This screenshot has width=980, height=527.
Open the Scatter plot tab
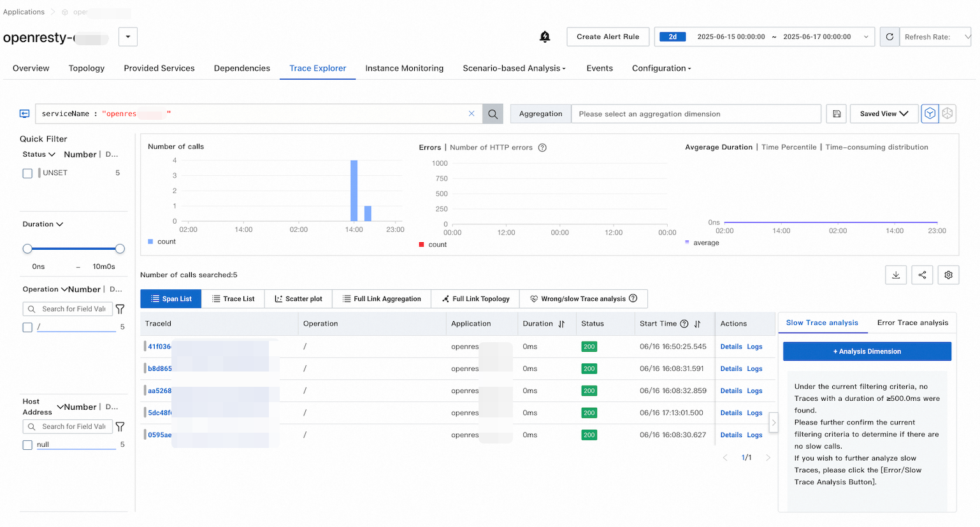[x=298, y=299]
